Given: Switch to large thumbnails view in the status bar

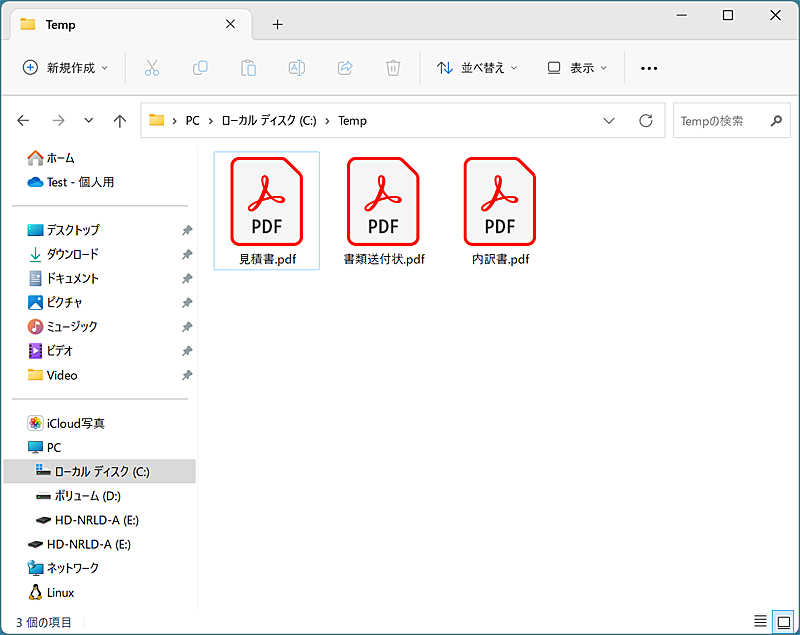Looking at the screenshot, I should 781,621.
